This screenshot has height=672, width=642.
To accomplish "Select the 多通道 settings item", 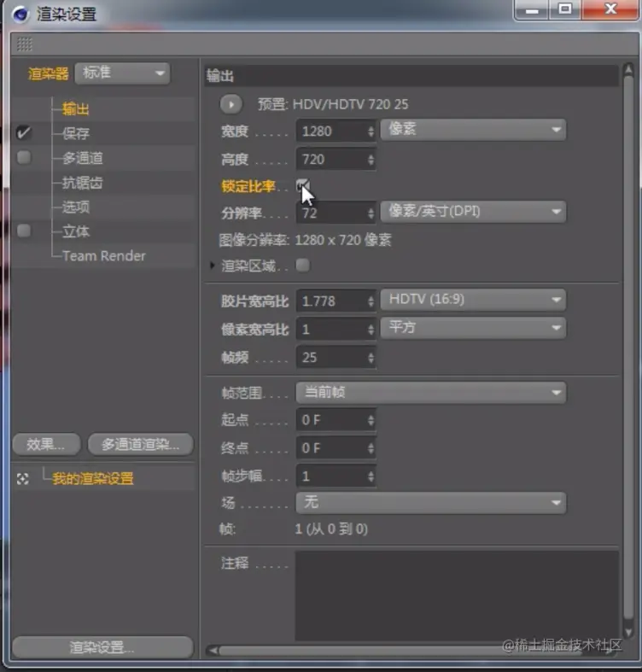I will pyautogui.click(x=83, y=158).
